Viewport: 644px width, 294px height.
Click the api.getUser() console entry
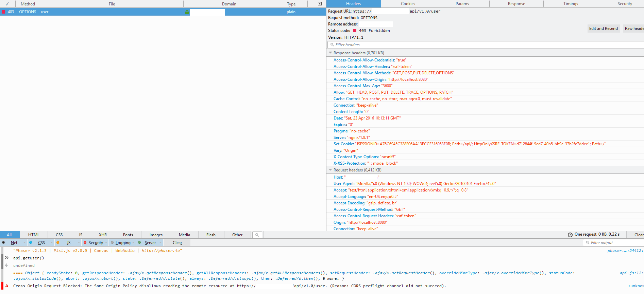point(29,258)
